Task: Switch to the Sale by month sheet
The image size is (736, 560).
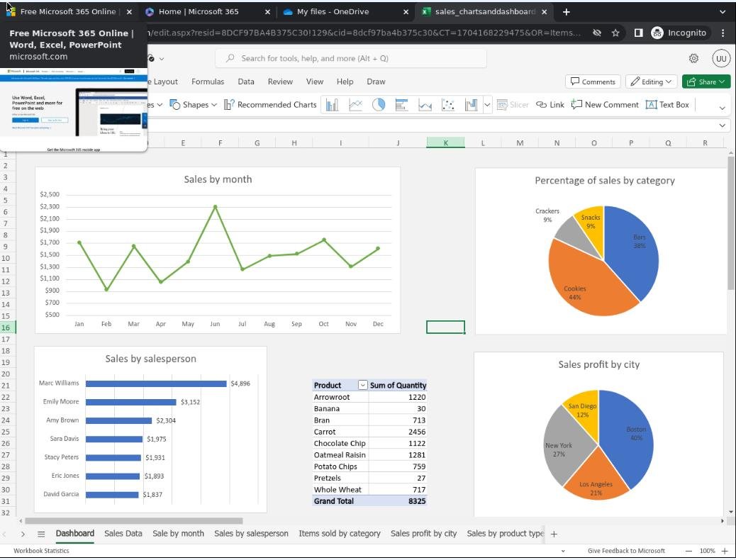Action: pyautogui.click(x=179, y=533)
